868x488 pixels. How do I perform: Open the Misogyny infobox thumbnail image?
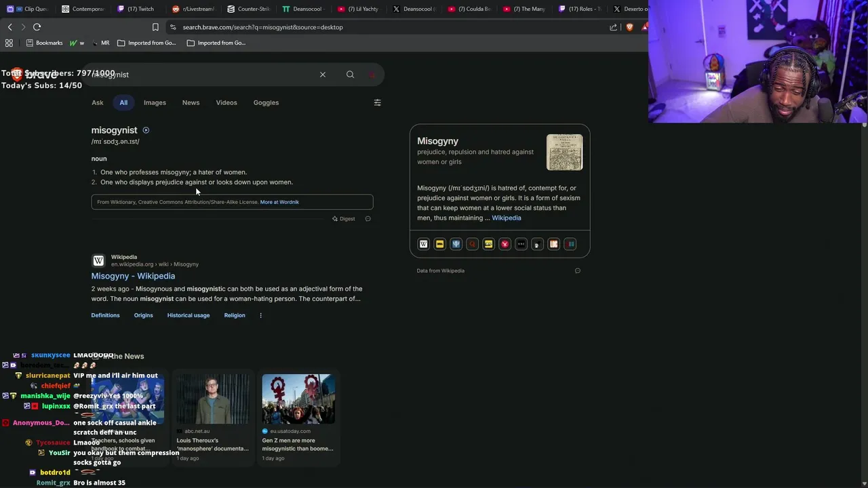[565, 152]
